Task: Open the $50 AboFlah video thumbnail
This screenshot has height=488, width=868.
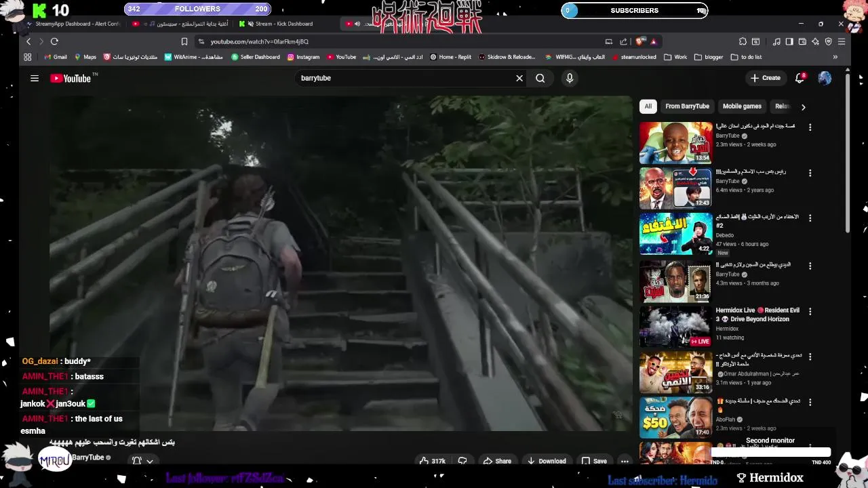Action: (676, 418)
